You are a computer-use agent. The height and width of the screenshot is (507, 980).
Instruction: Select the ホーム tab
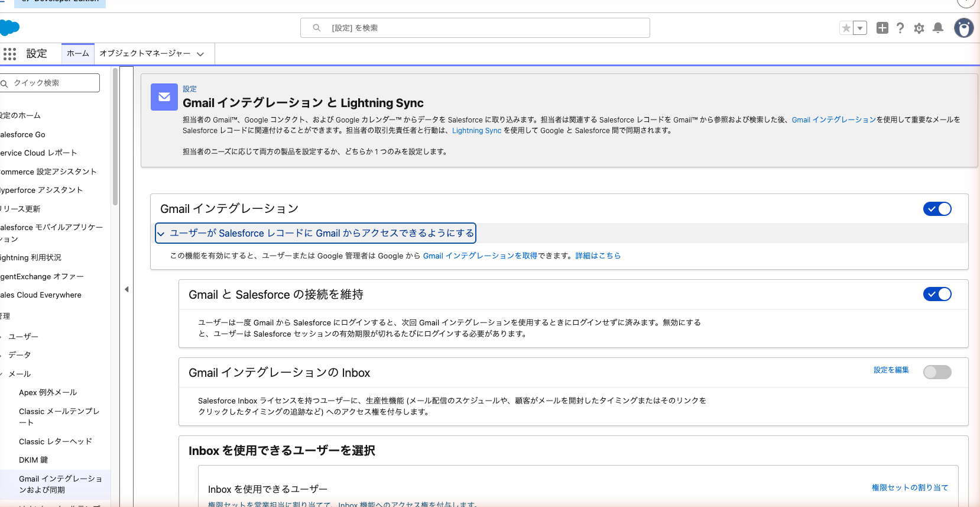tap(78, 54)
